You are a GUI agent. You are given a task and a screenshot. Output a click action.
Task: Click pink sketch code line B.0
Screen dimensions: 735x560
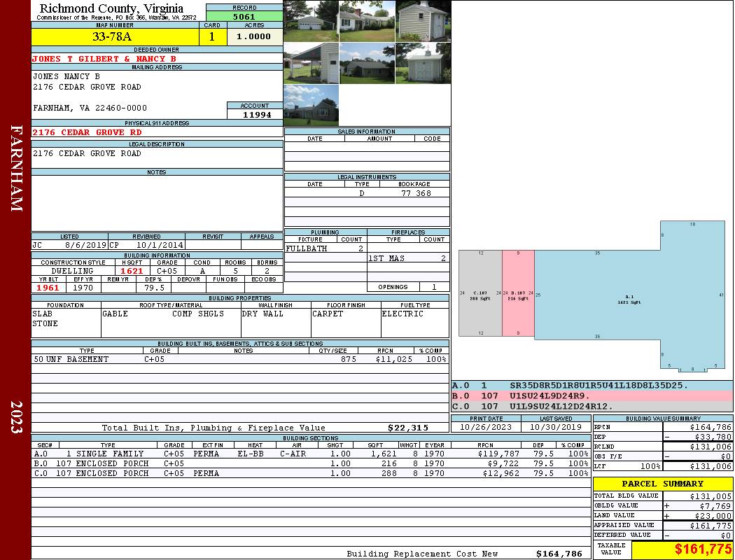(x=592, y=396)
